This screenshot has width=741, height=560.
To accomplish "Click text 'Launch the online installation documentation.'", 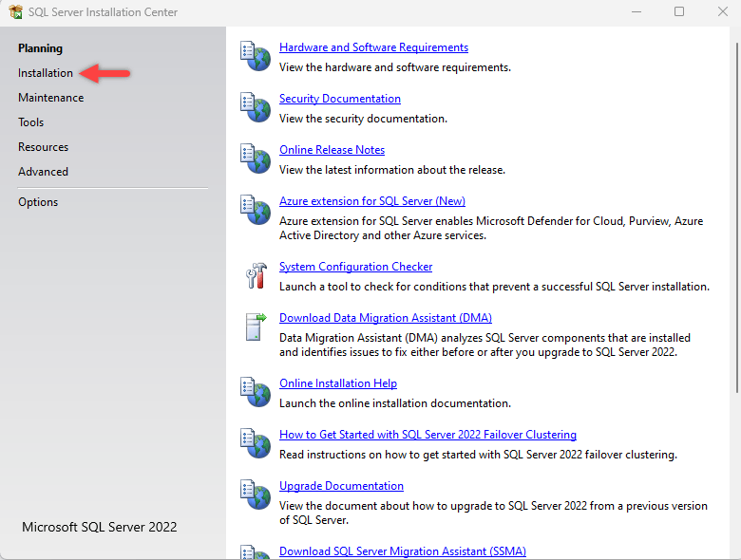I will (x=395, y=403).
